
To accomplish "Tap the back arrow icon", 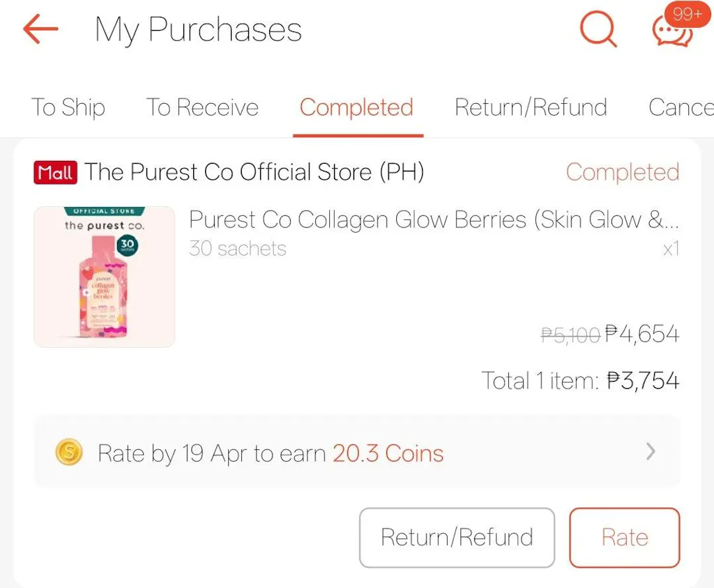I will pos(40,29).
